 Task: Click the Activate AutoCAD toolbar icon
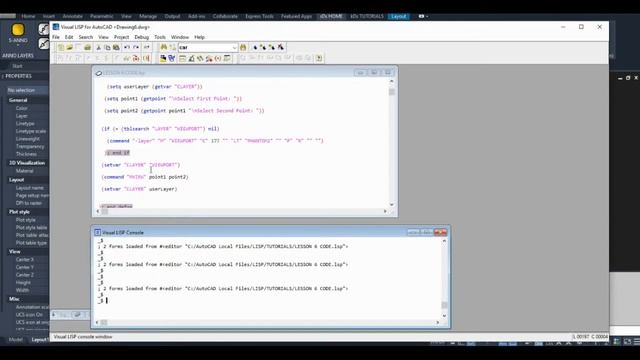point(163,58)
